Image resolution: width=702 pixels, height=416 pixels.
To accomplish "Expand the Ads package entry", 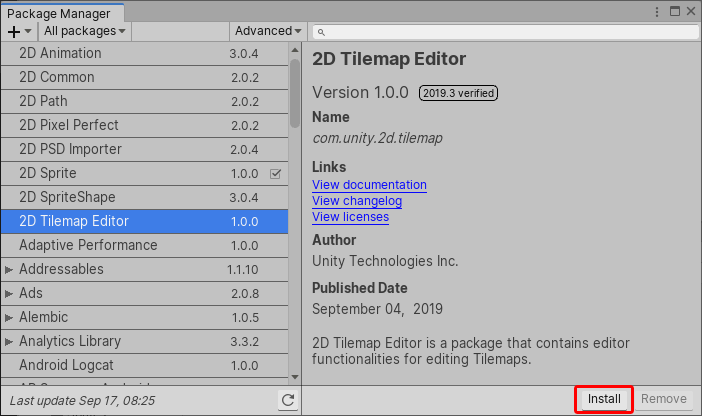I will (9, 293).
